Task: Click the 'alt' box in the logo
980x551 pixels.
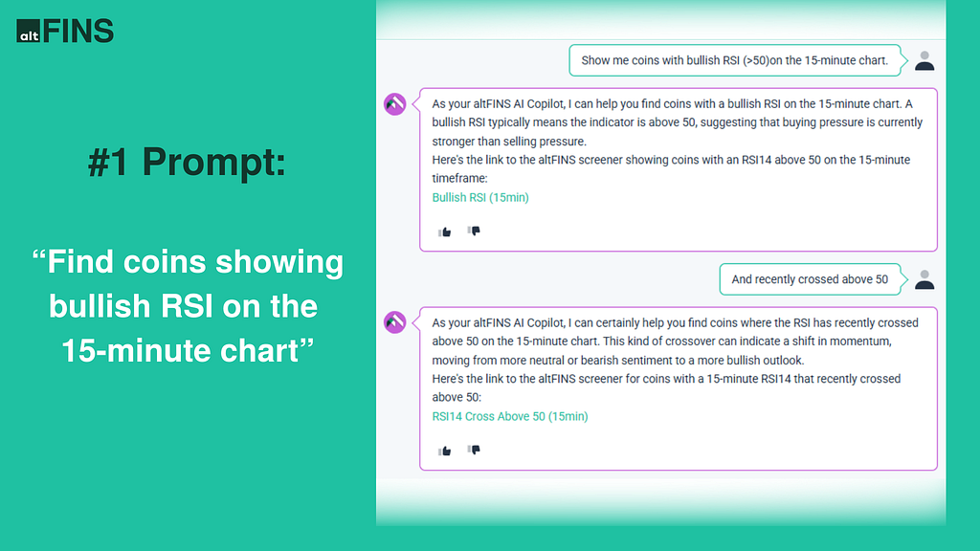Action: (x=28, y=32)
